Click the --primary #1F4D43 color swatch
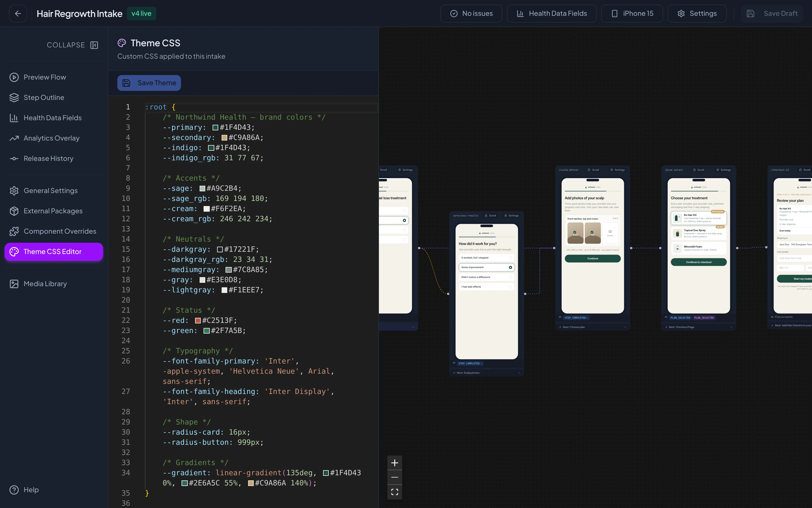 [x=215, y=128]
